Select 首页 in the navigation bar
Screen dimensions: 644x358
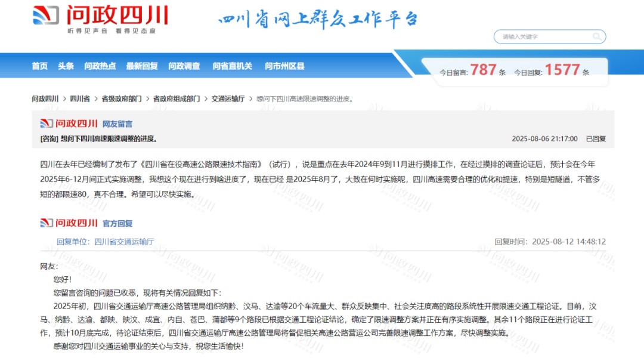(x=39, y=66)
